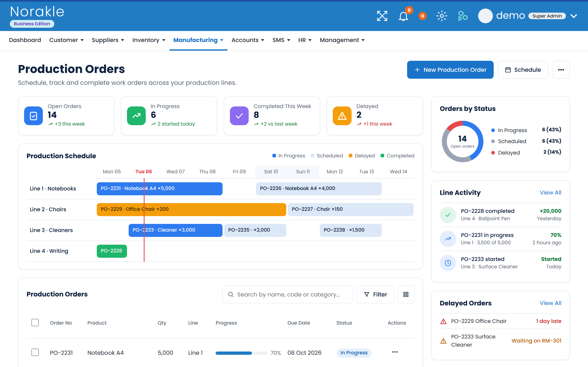
Task: Open the notifications bell icon
Action: pos(403,16)
